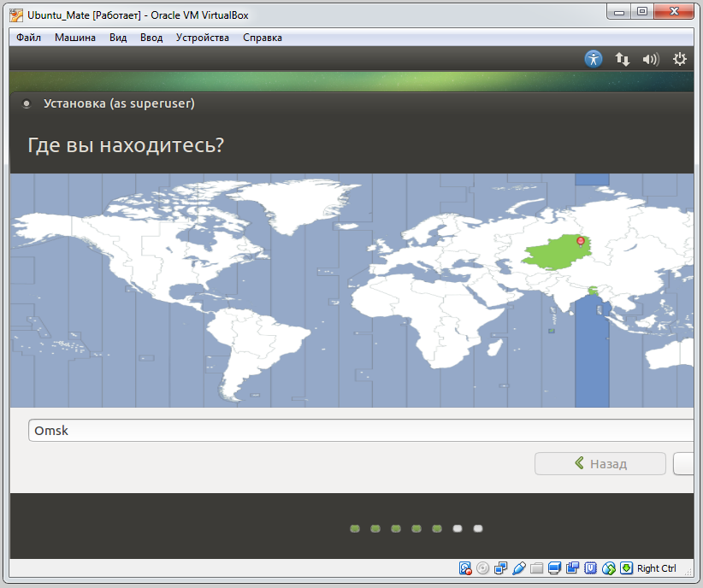Click the display status icon
703x588 pixels.
(x=554, y=568)
